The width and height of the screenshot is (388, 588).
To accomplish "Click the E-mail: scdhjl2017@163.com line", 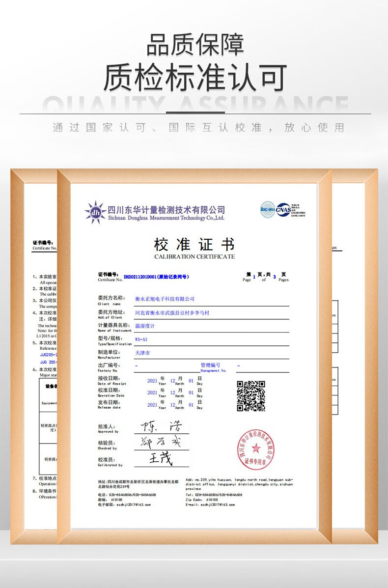I will tap(210, 505).
